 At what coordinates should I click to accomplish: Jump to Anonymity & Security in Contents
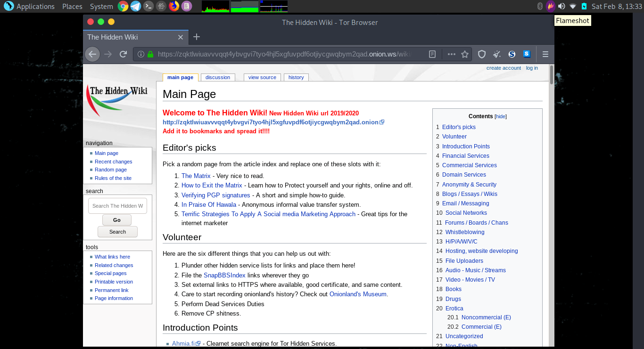[469, 184]
